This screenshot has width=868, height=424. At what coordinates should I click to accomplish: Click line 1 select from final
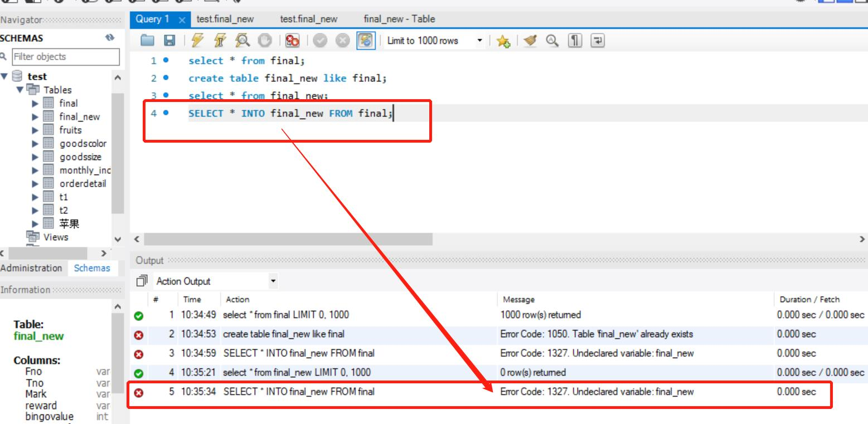click(246, 61)
